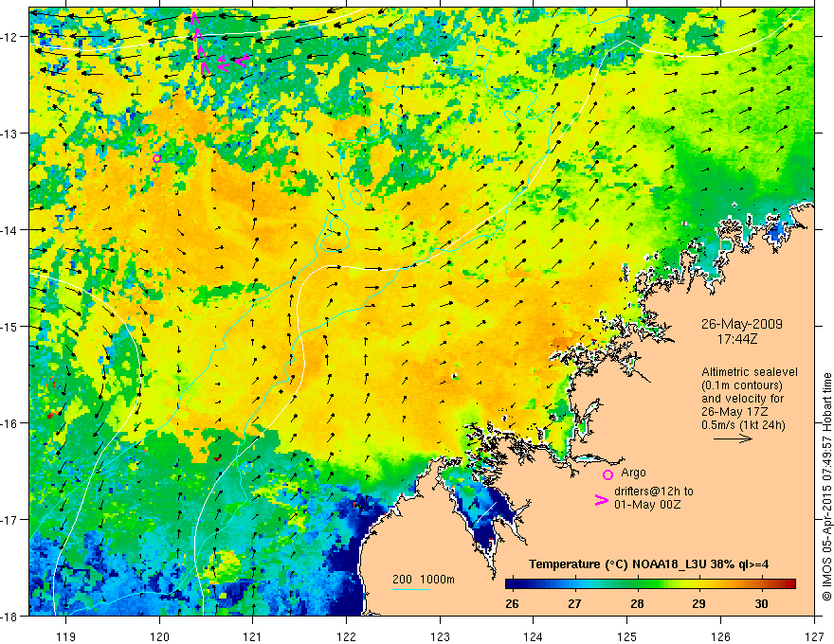Click the color bar value 28
Screen dimensions: 834x644
tap(637, 604)
